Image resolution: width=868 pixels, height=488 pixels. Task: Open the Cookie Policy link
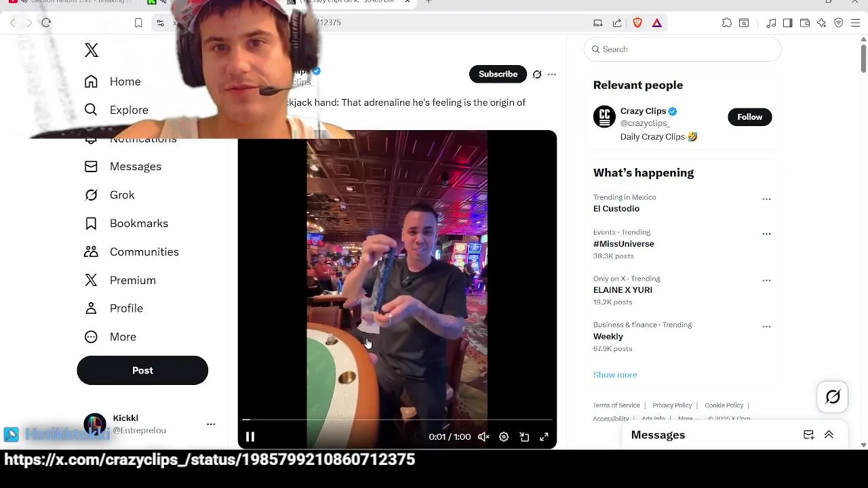click(x=724, y=405)
